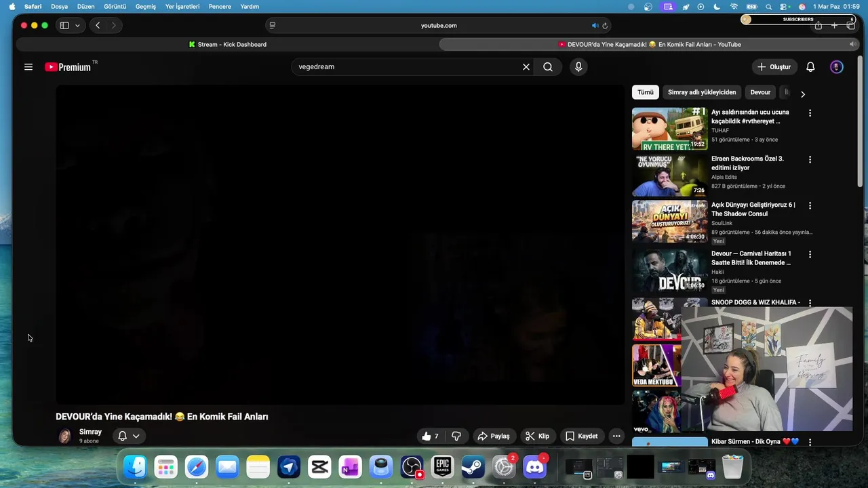This screenshot has width=868, height=488.
Task: Open the Pencere menu
Action: (220, 7)
